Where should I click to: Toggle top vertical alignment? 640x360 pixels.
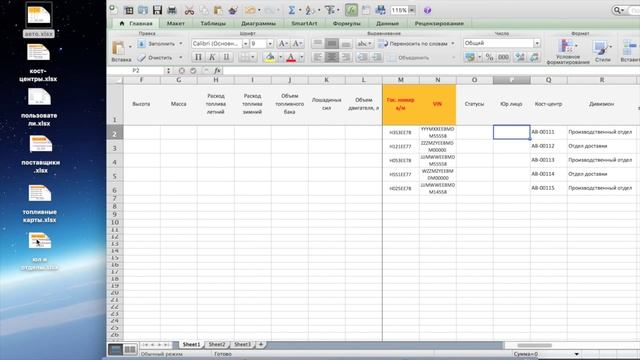coord(318,43)
